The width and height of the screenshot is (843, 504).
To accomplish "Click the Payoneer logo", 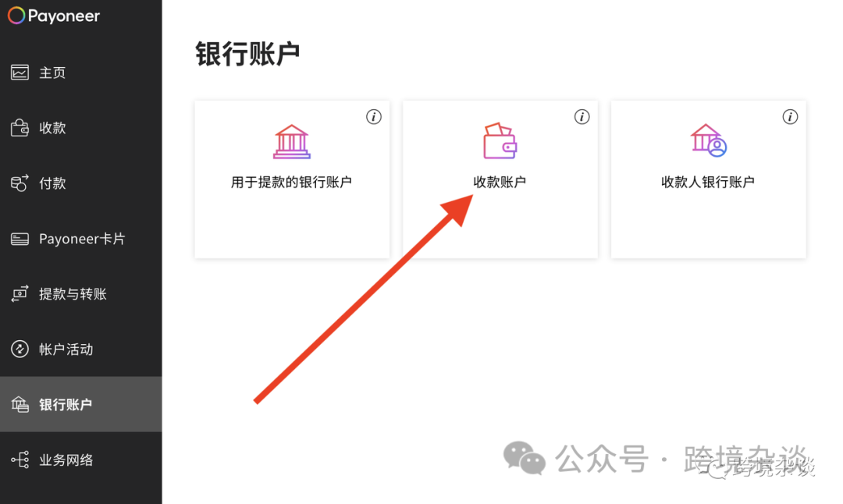I will pyautogui.click(x=54, y=16).
